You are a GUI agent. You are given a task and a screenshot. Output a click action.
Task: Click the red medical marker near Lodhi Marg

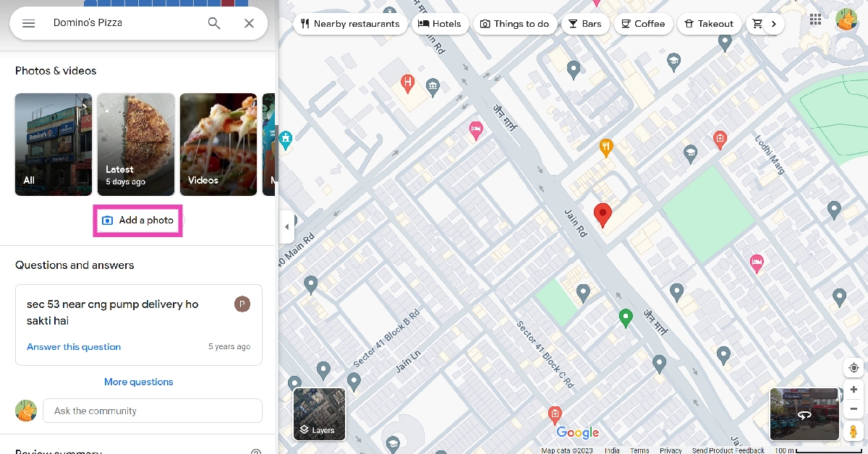tap(720, 139)
